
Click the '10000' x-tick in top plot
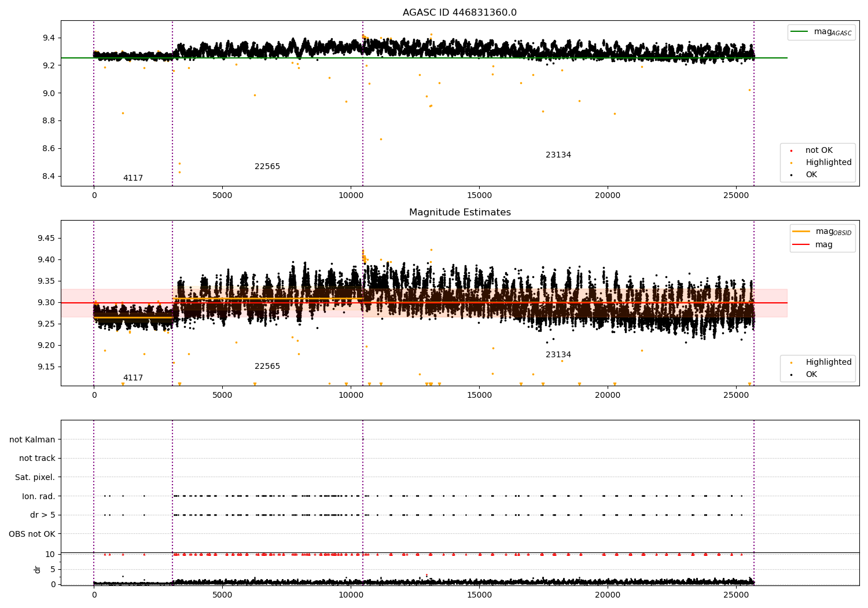click(x=351, y=196)
